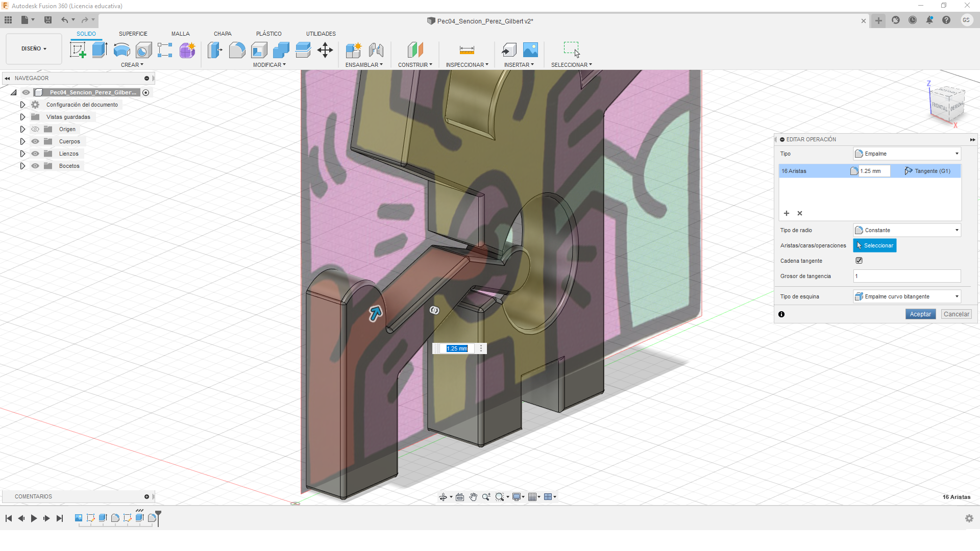Select the Extrude tool icon
This screenshot has width=980, height=551.
coord(100,50)
